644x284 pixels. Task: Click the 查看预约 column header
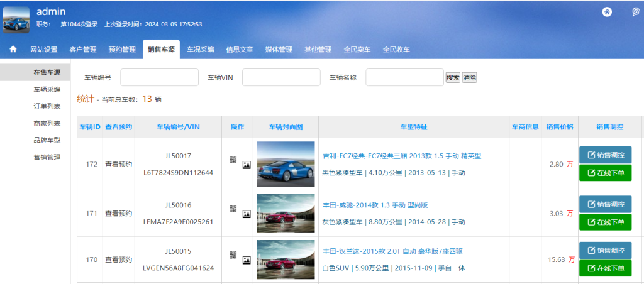click(119, 127)
